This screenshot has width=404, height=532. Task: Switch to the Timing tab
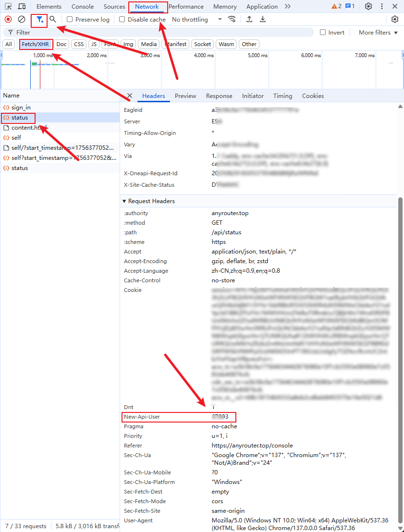[282, 96]
